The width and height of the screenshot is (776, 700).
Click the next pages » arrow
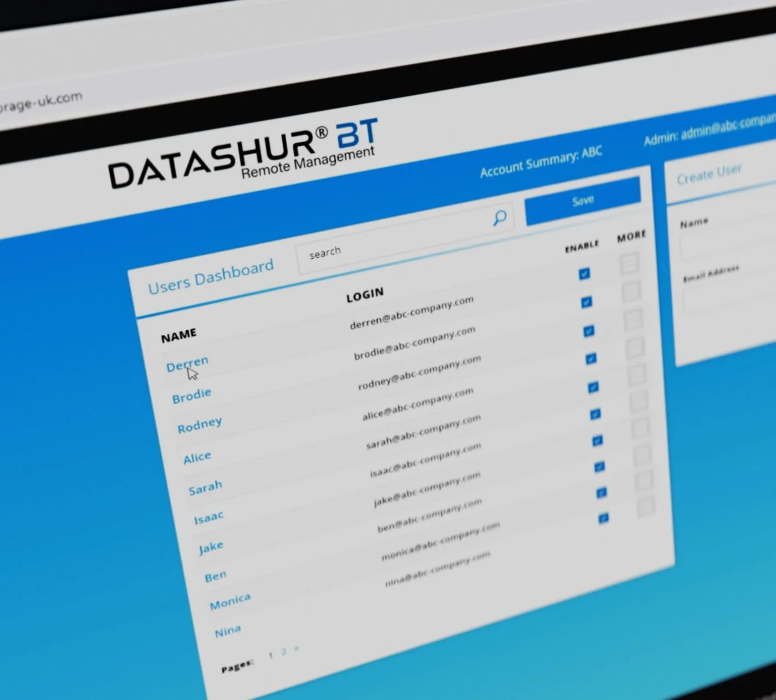[297, 648]
